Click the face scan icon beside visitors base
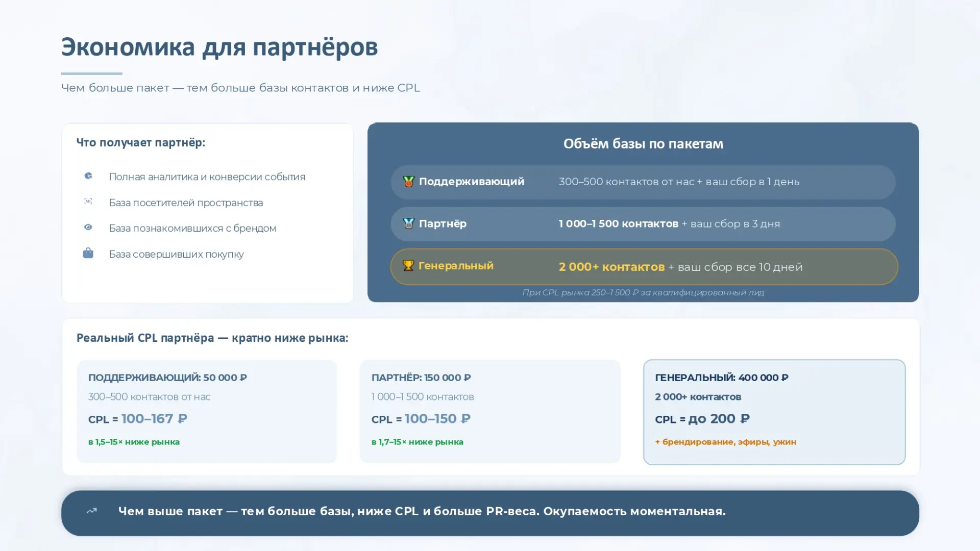Image resolution: width=980 pixels, height=551 pixels. [88, 202]
